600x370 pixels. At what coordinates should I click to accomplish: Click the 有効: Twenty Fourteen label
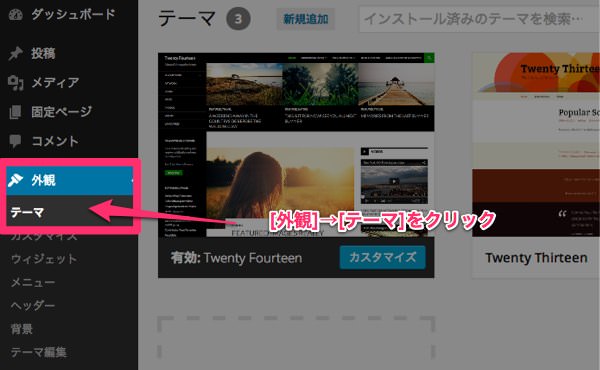pyautogui.click(x=236, y=258)
